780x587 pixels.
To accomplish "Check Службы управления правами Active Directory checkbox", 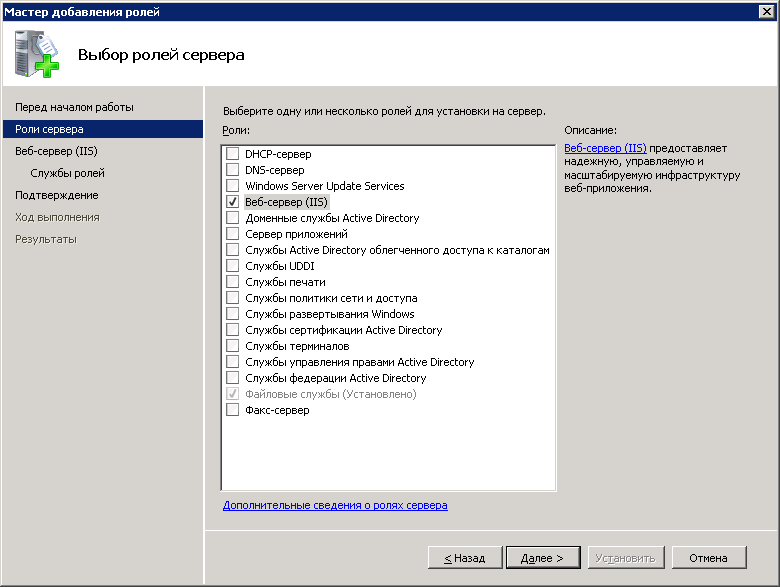I will [232, 362].
